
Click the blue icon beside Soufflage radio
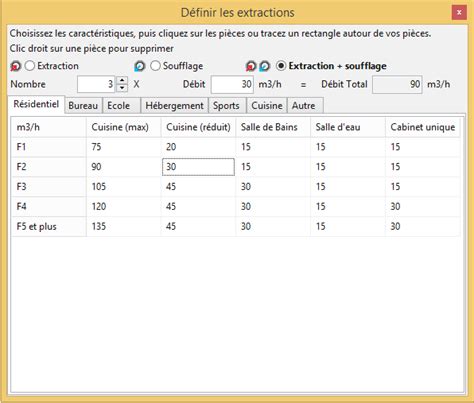[x=140, y=66]
